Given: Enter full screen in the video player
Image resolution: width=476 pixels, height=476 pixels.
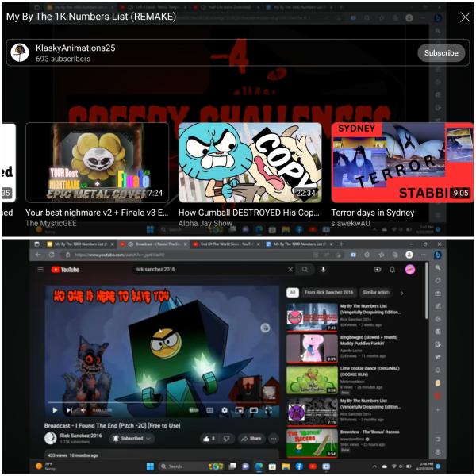Looking at the screenshot, I should pyautogui.click(x=268, y=410).
